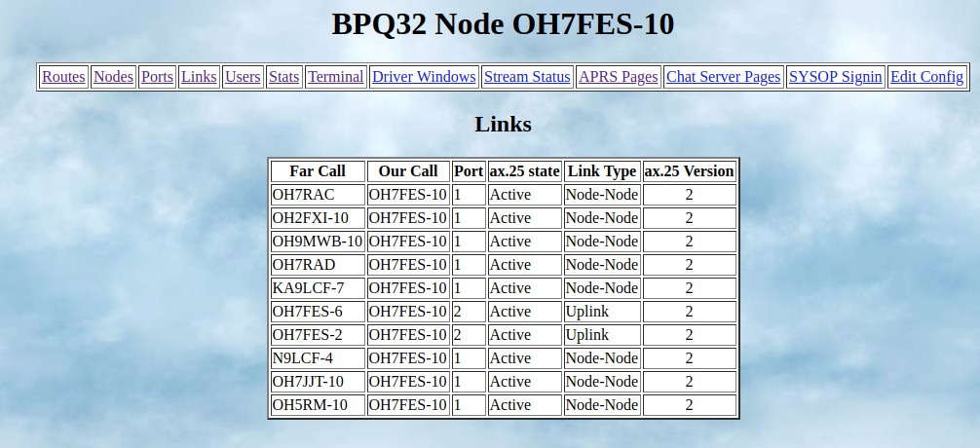The height and width of the screenshot is (448, 980).
Task: Select the OH2FXI-10 far call cell
Action: 318,218
